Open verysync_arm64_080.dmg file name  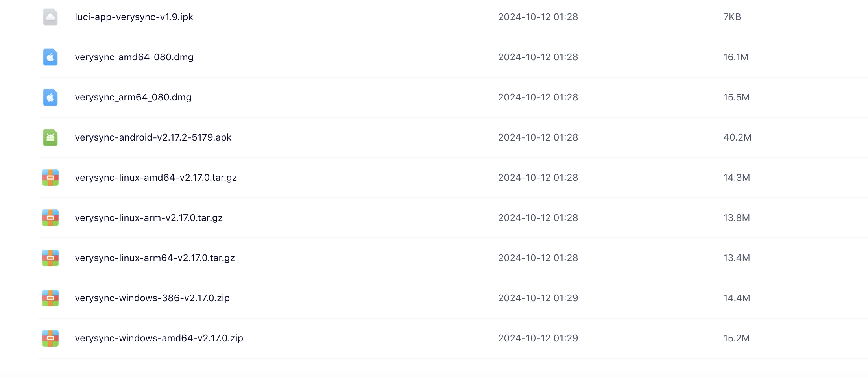(133, 97)
